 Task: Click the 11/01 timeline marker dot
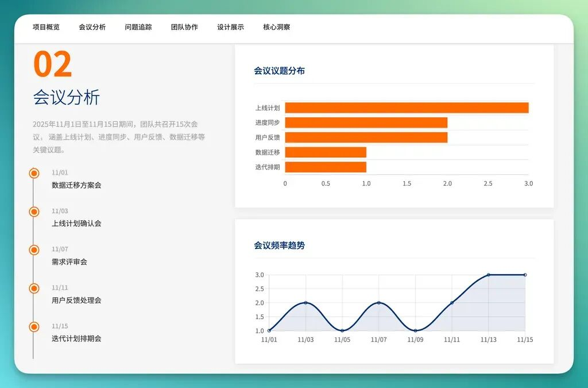coord(34,173)
